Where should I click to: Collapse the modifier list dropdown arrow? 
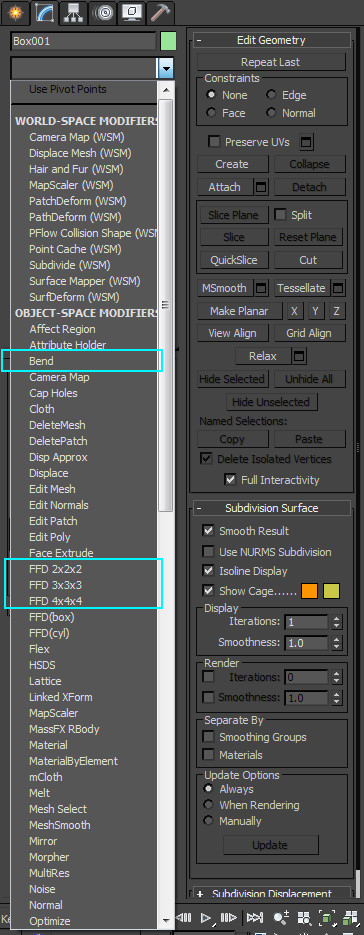[x=166, y=69]
